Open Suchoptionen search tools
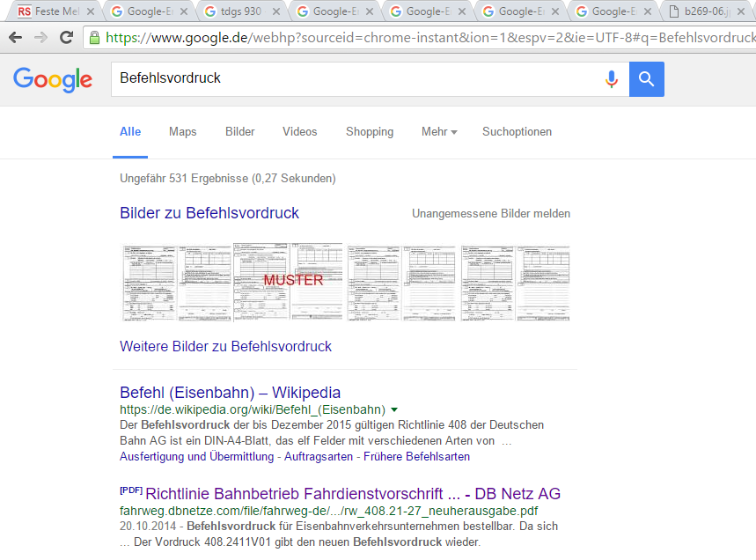Screen dimensions: 756x560 coord(517,132)
